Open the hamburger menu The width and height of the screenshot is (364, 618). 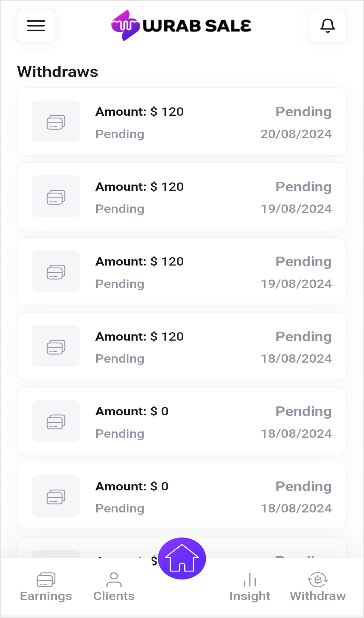tap(36, 26)
